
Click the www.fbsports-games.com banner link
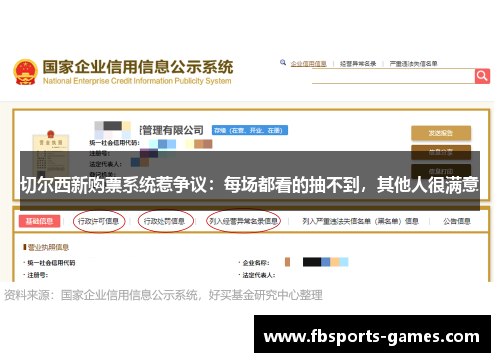[372, 334]
